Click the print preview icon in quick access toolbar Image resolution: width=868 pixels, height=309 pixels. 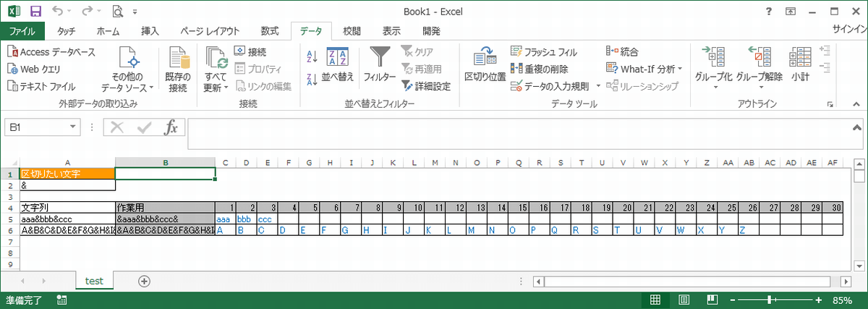click(x=118, y=11)
